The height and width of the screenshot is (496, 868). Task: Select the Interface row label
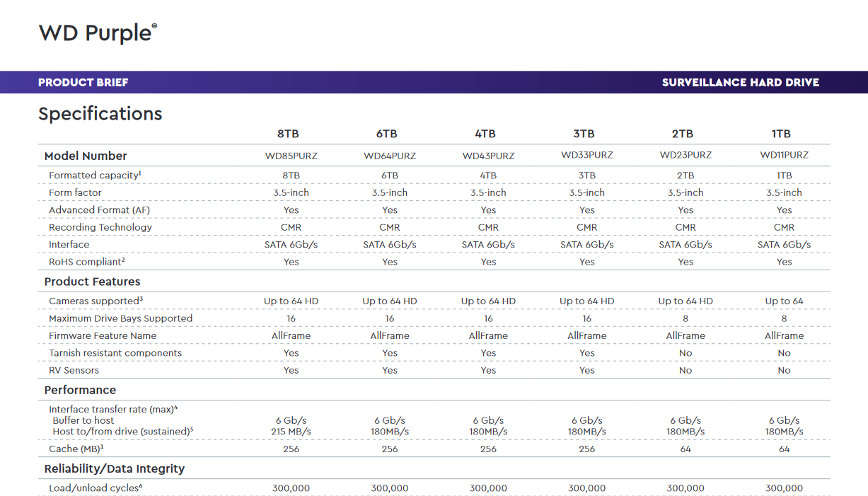69,245
